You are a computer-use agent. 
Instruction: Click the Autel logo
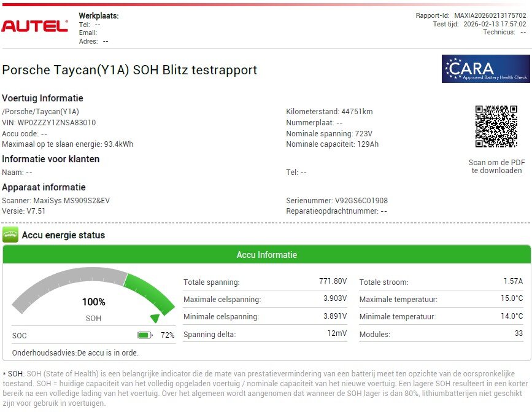pos(34,26)
